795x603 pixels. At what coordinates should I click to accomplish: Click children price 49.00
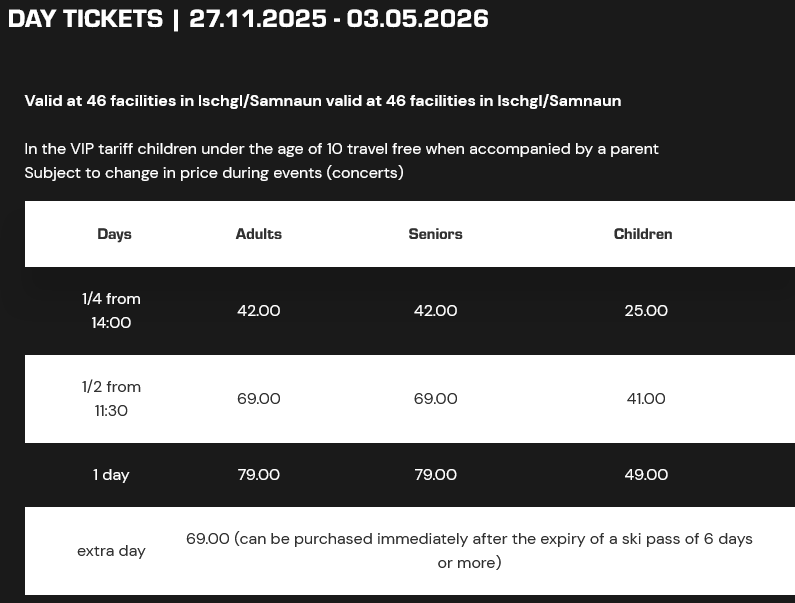pyautogui.click(x=645, y=475)
